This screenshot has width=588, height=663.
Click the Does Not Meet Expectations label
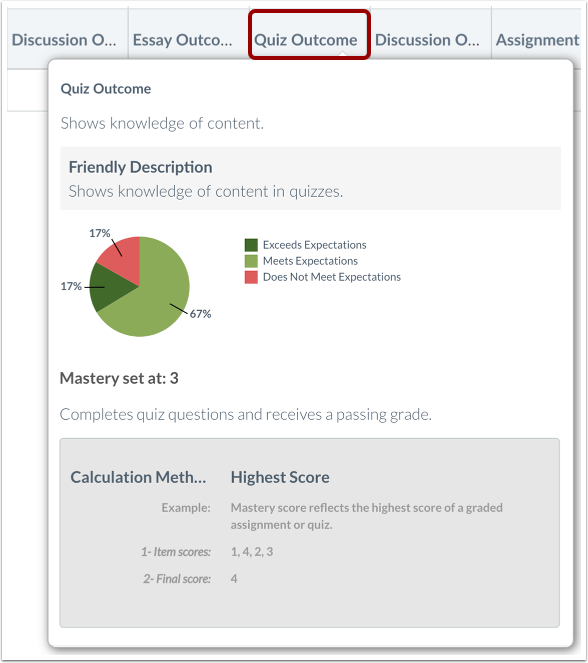[x=332, y=277]
